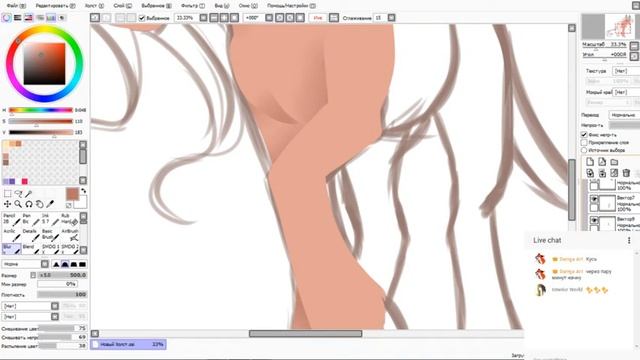Open the brush mode Норма dropdown

[25, 264]
